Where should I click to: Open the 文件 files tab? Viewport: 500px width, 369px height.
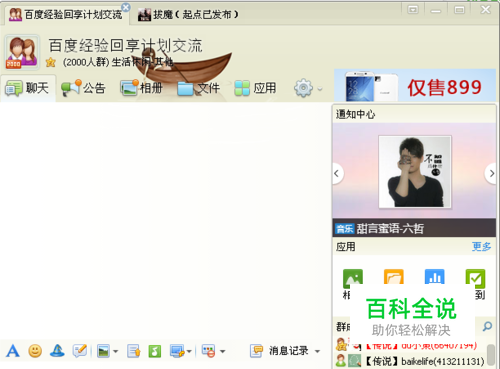point(199,88)
